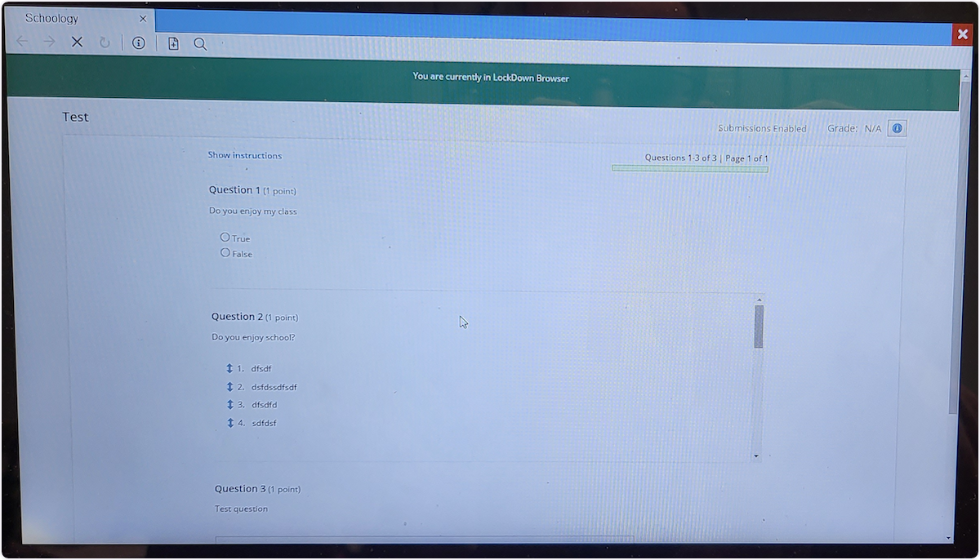
Task: Click the blue info icon beside Grade N/A
Action: (x=897, y=128)
